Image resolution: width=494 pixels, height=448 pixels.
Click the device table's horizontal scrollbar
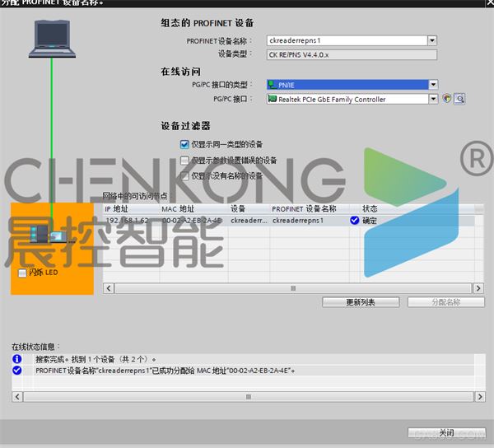291,288
